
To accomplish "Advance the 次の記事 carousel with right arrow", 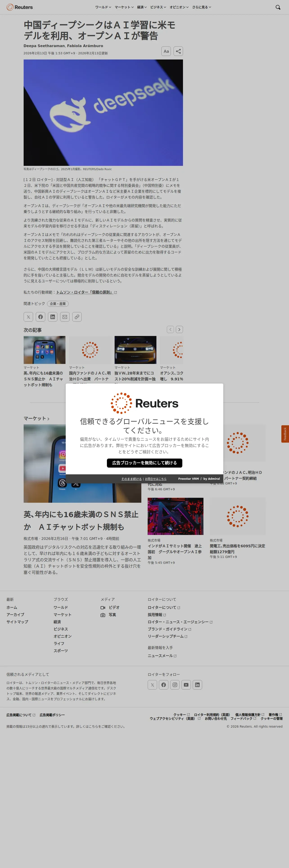I will (179, 329).
